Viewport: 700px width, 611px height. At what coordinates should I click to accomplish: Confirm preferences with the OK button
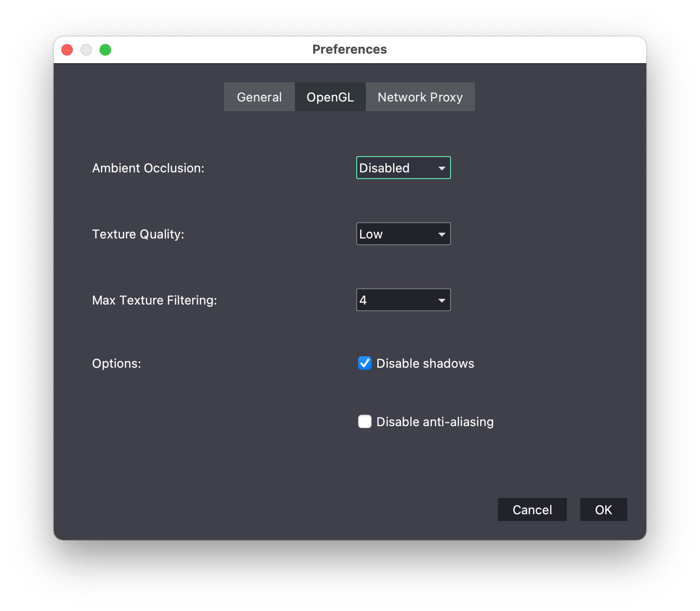603,510
